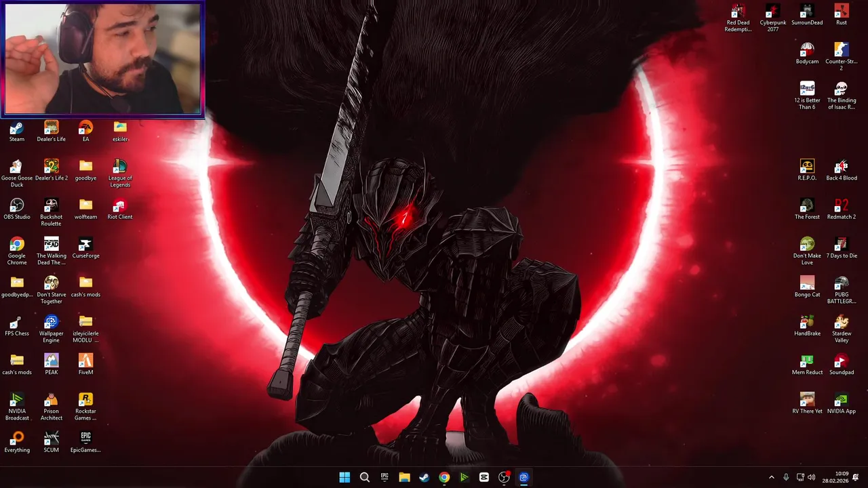Open the wolfteam folder

[x=85, y=209]
